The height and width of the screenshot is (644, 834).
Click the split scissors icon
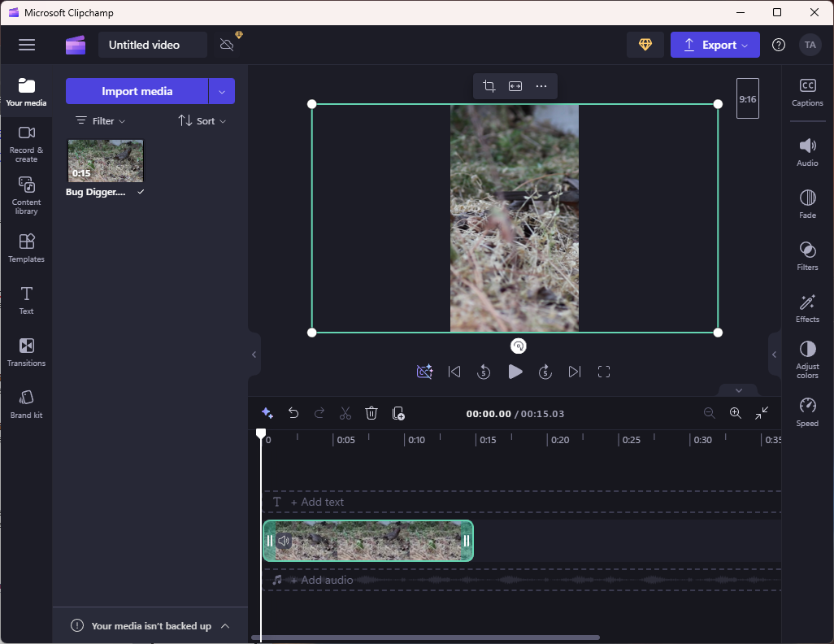click(345, 413)
